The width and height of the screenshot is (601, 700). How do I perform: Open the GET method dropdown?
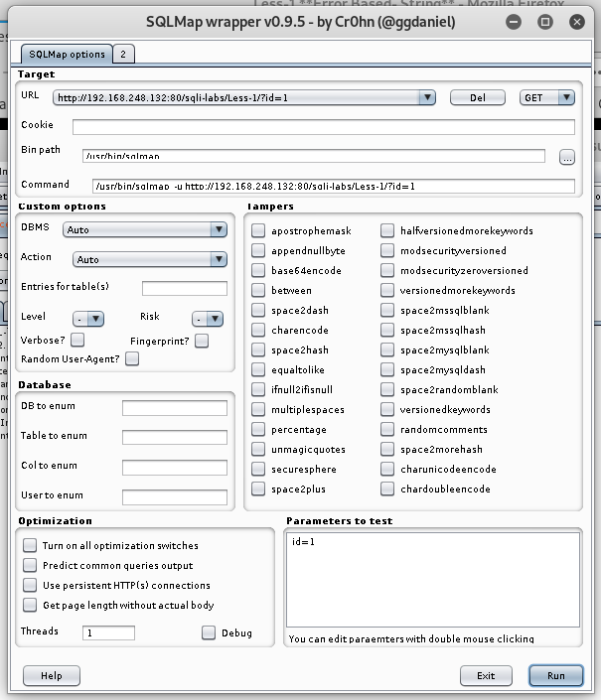547,97
